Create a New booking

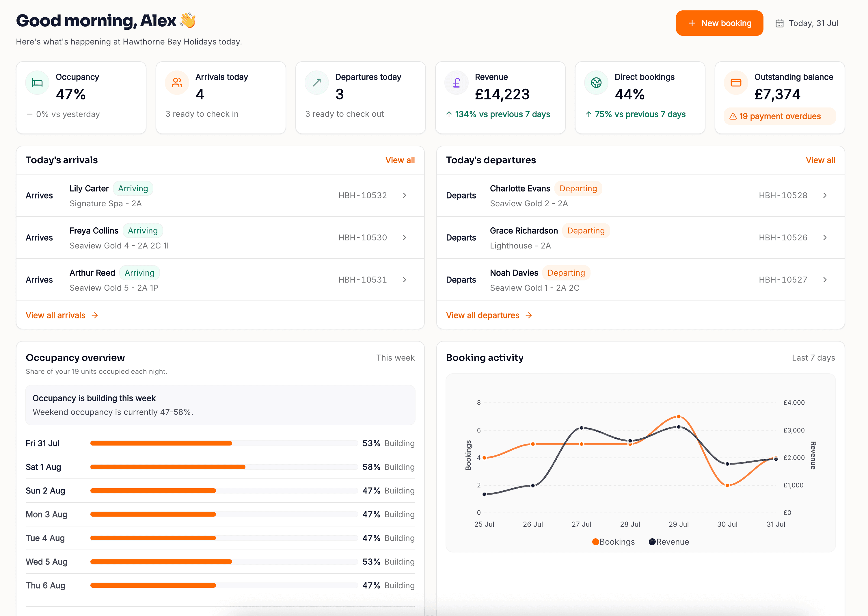pyautogui.click(x=719, y=23)
